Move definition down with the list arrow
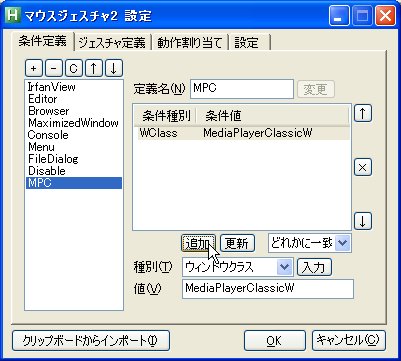The width and height of the screenshot is (401, 361). 114,69
